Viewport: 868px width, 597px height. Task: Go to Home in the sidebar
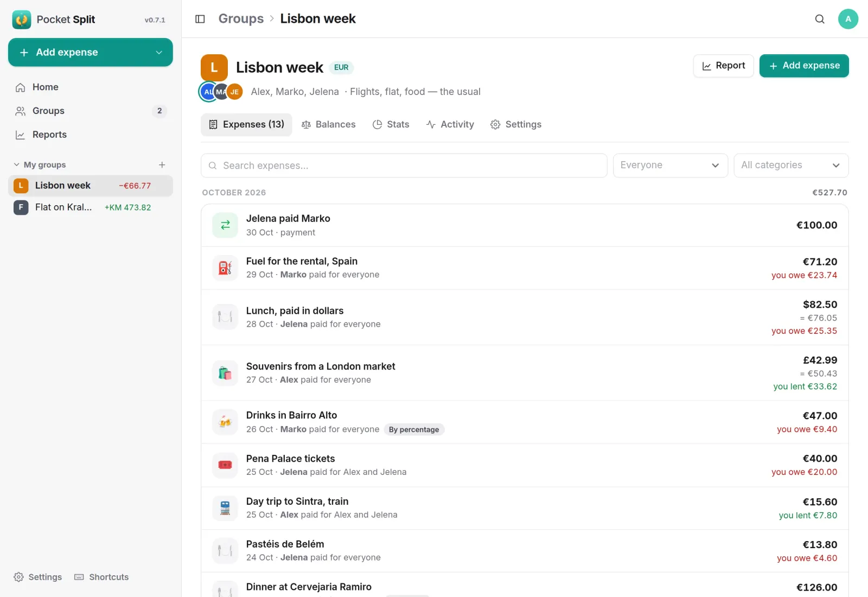coord(91,87)
